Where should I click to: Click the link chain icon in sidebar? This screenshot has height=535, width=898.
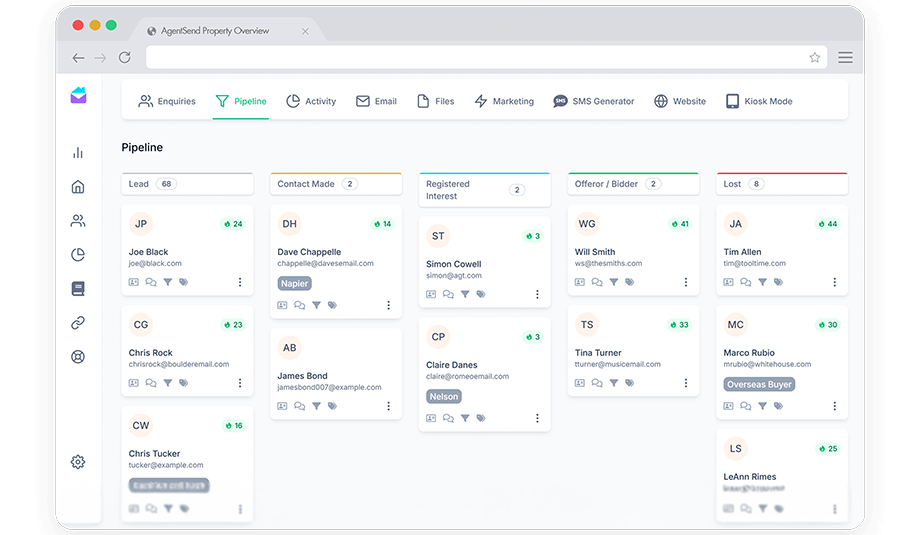pyautogui.click(x=78, y=323)
